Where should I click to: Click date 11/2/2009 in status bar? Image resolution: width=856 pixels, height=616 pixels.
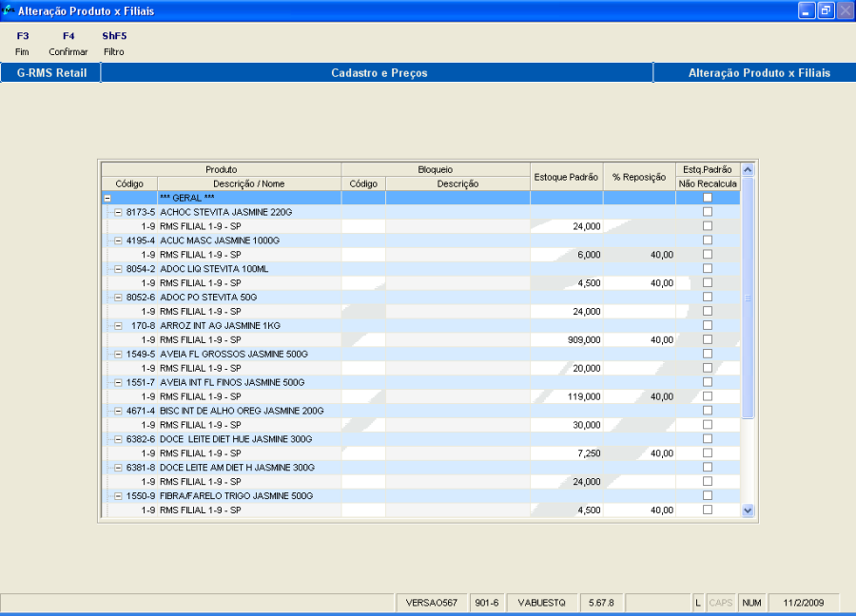[803, 603]
